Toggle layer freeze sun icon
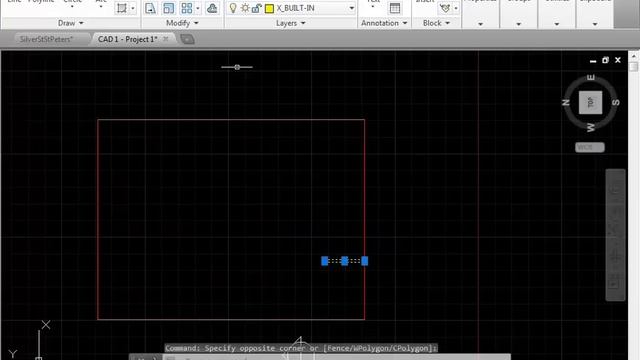The image size is (640, 360). pyautogui.click(x=245, y=8)
